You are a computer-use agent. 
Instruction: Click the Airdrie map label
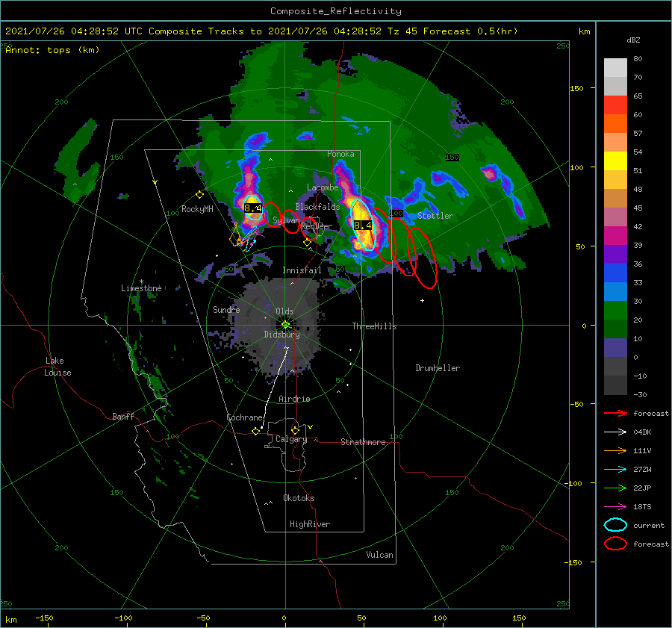pos(294,399)
